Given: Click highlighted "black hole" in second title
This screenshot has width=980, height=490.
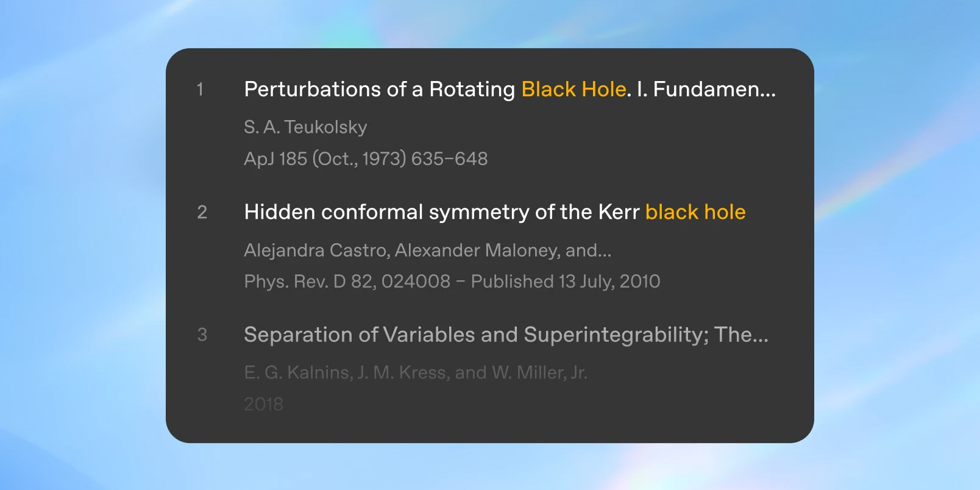Looking at the screenshot, I should [x=695, y=212].
